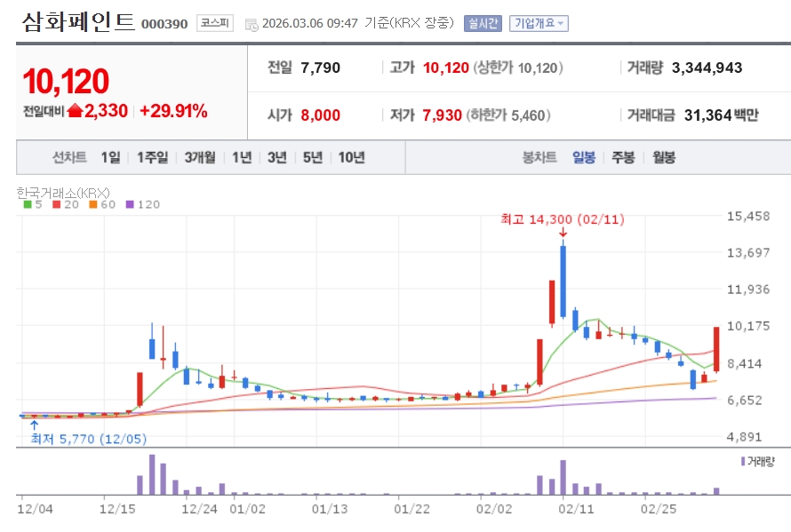Switch to 주봉 candle chart

[623, 158]
